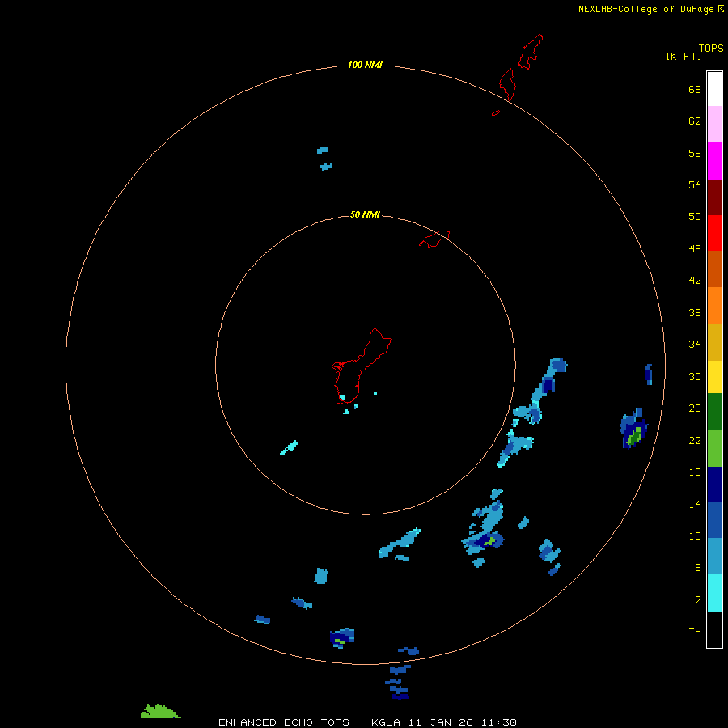This screenshot has width=728, height=728.
Task: Click 'ENHANCED ECHO TOPS' in the bottom caption
Action: coord(284,722)
